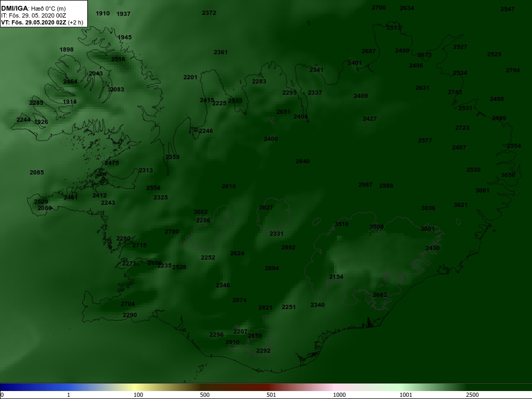Select the label 2745
This screenshot has width=532, height=399.
(455, 92)
